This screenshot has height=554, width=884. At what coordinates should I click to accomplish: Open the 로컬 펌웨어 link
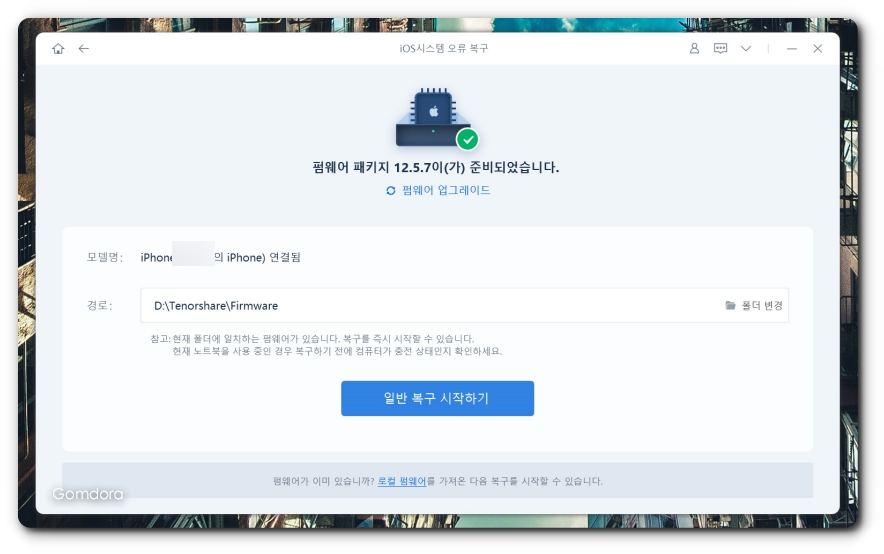(x=402, y=481)
